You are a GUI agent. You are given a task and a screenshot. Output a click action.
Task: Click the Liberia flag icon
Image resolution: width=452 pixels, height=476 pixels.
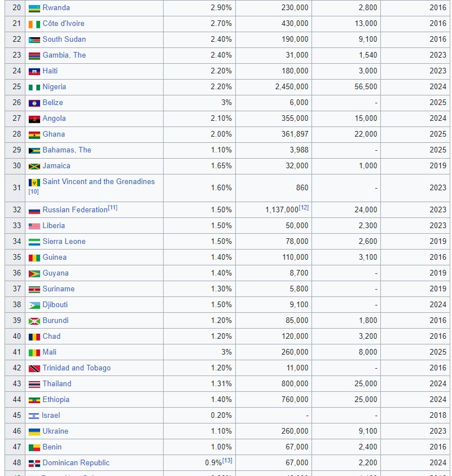(x=34, y=226)
